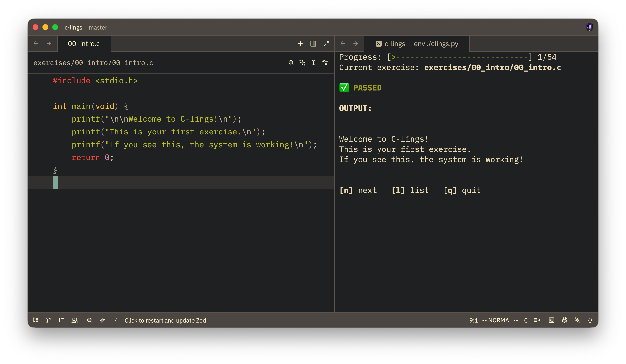This screenshot has width=626, height=364.
Task: Split the editor pane
Action: click(313, 44)
